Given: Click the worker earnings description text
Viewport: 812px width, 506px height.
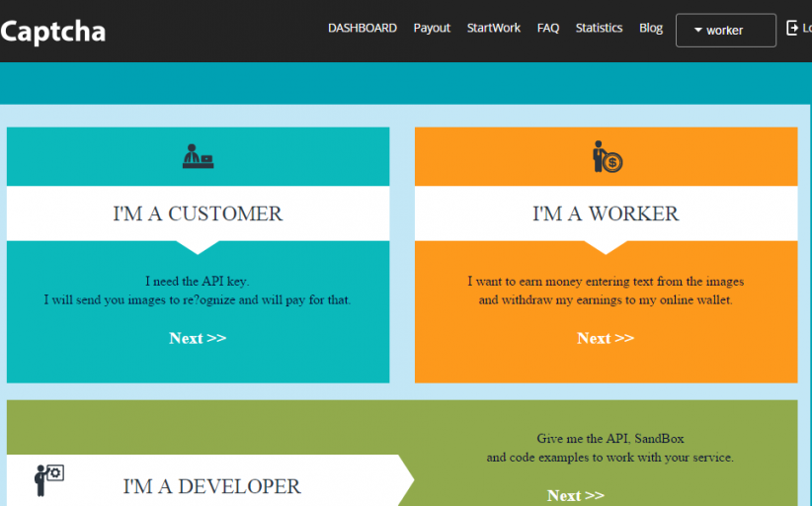Looking at the screenshot, I should pos(606,291).
